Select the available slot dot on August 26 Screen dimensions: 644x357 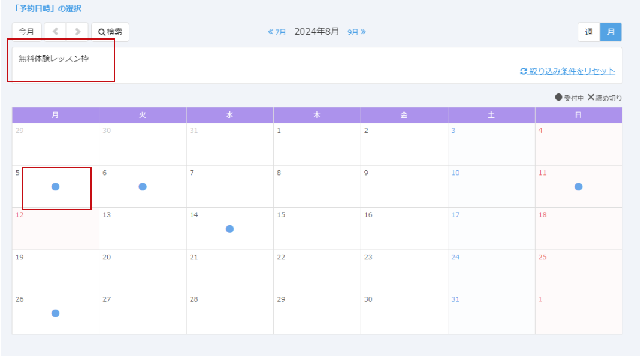pyautogui.click(x=55, y=313)
